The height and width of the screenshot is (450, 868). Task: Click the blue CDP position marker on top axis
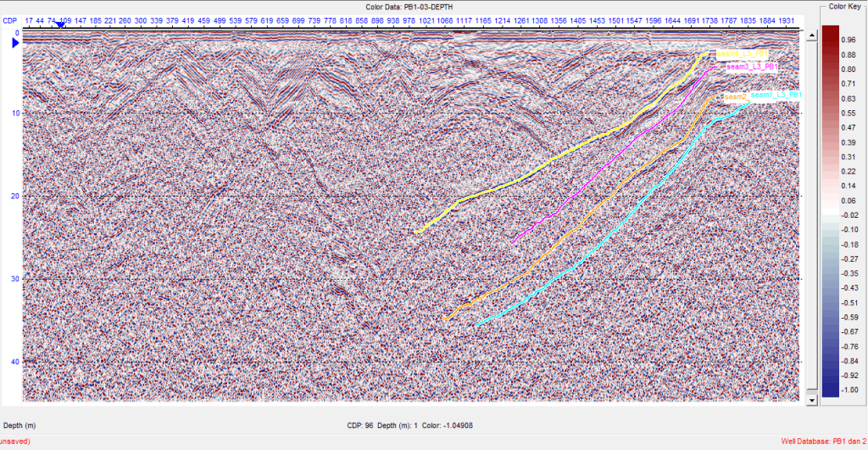60,25
